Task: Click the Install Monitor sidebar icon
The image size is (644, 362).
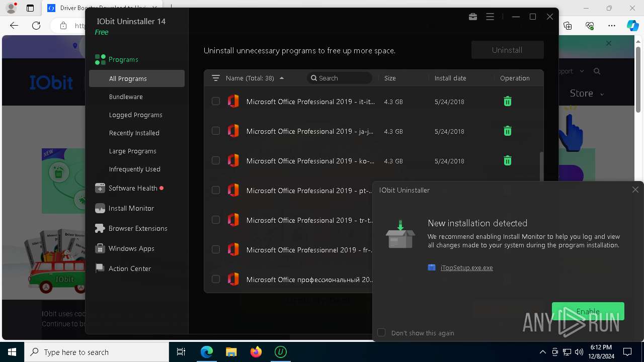Action: 100,208
